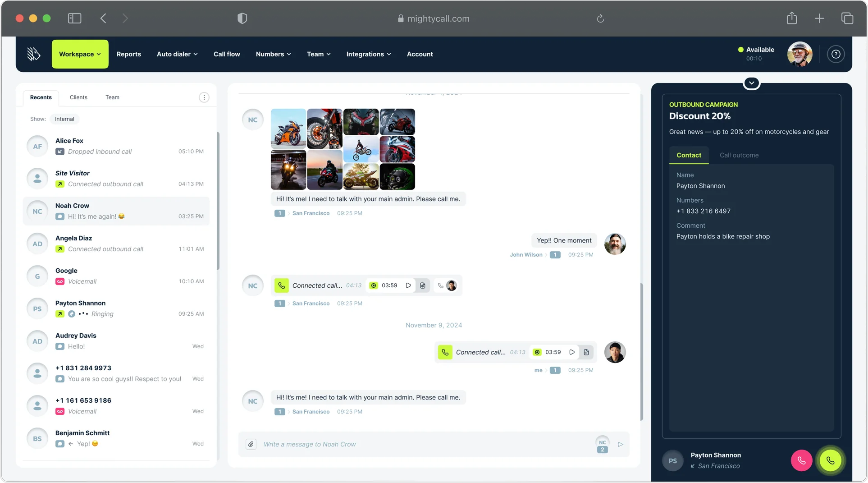Expand the Auto dialer menu
Image resolution: width=868 pixels, height=483 pixels.
pos(177,54)
